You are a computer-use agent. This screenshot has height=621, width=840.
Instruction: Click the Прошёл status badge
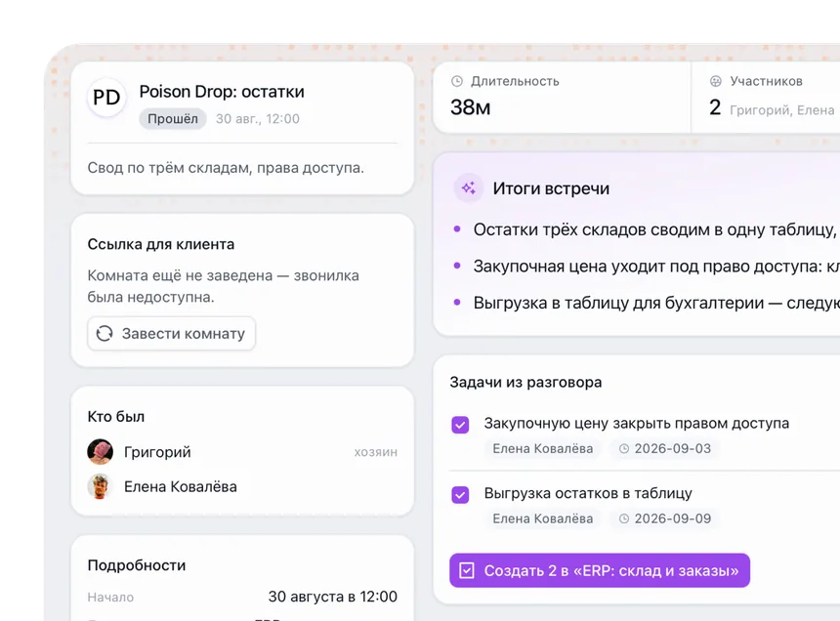[173, 119]
